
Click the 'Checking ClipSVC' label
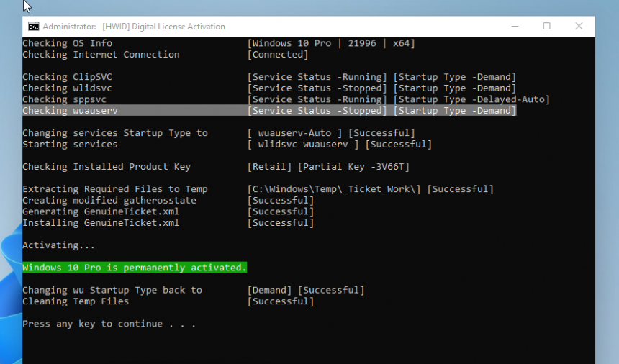tap(67, 77)
